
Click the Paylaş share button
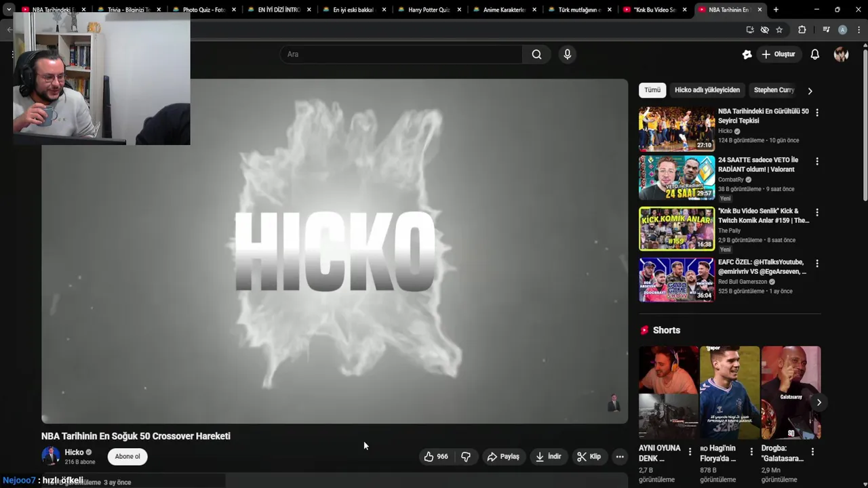tap(503, 457)
